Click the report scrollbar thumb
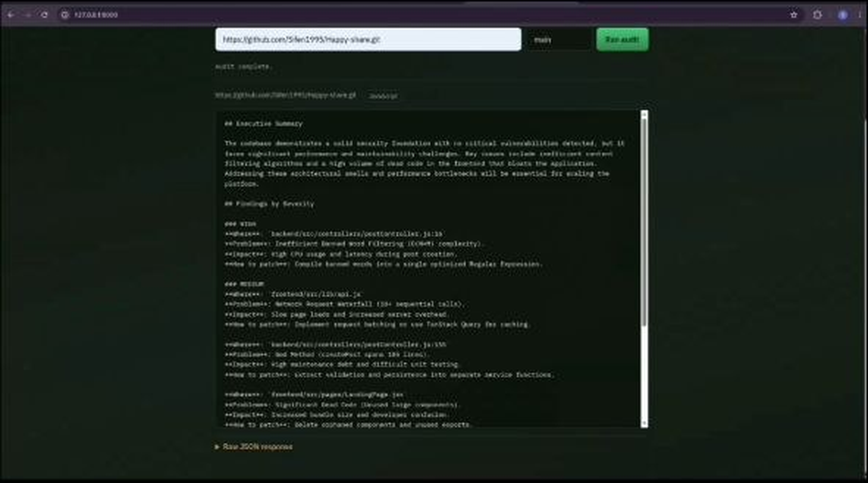Image resolution: width=868 pixels, height=483 pixels. point(644,223)
